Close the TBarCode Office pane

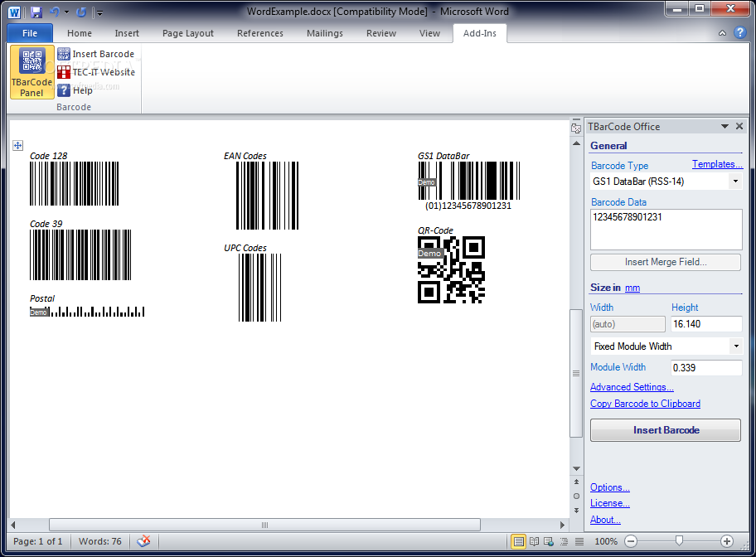pyautogui.click(x=739, y=126)
